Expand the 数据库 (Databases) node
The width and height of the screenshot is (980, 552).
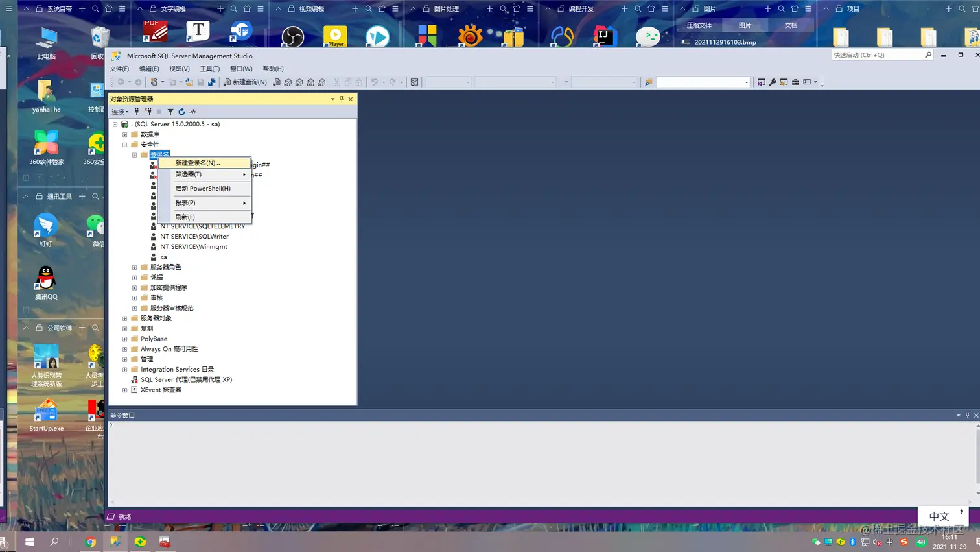click(x=125, y=134)
